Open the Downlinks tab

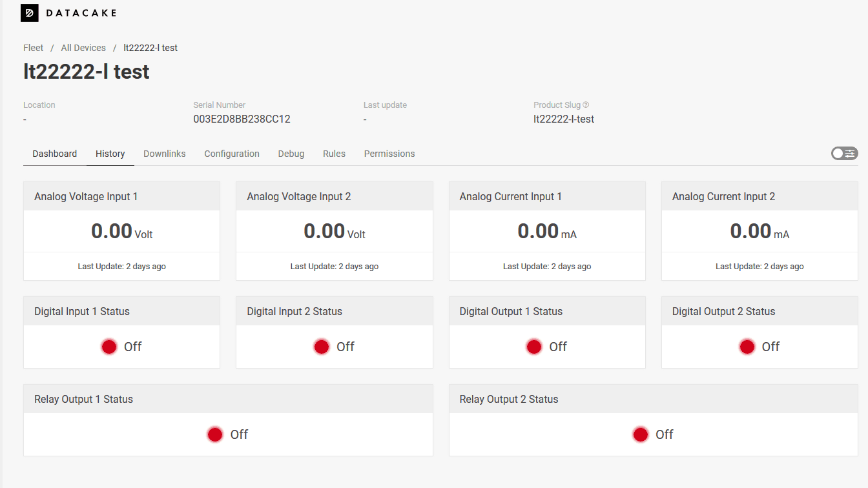coord(165,154)
